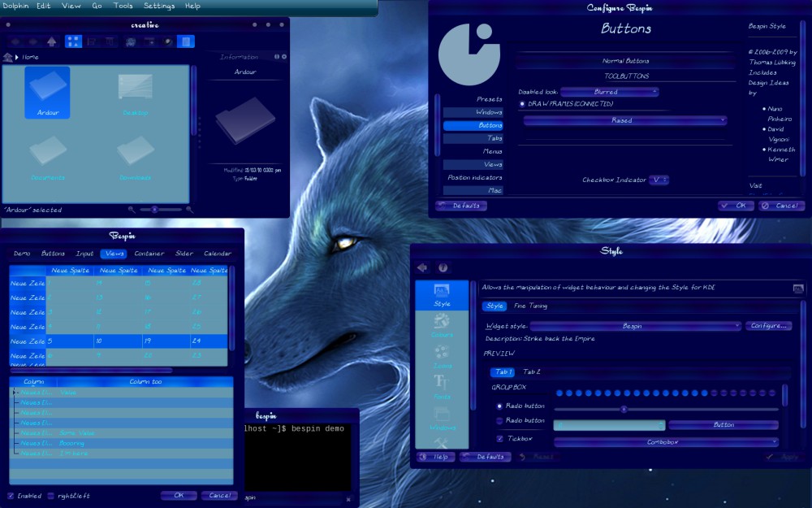Viewport: 812px width, 508px height.
Task: Click the back arrow in Dolphin toolbar
Action: [x=15, y=41]
